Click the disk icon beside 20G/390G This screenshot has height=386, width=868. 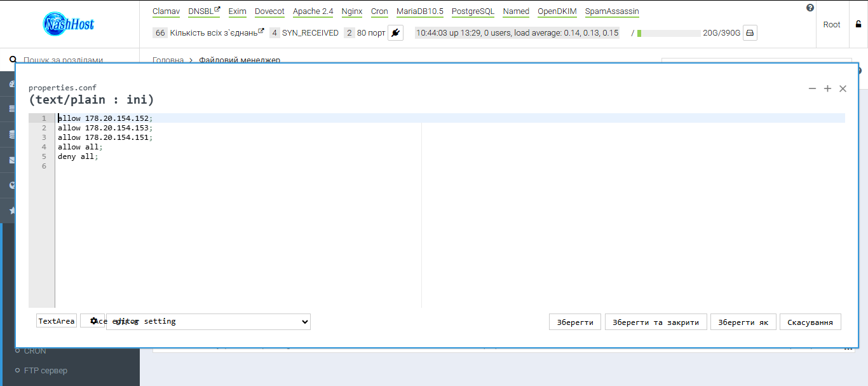point(750,32)
